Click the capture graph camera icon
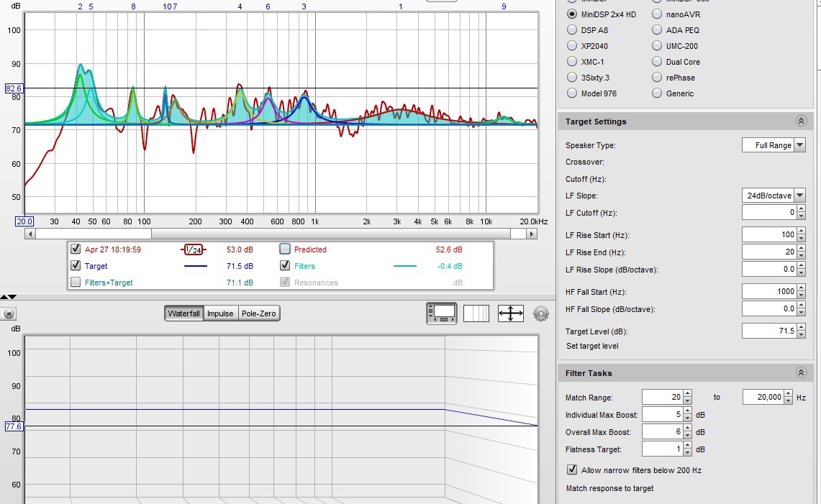Image resolution: width=821 pixels, height=504 pixels. tap(9, 314)
